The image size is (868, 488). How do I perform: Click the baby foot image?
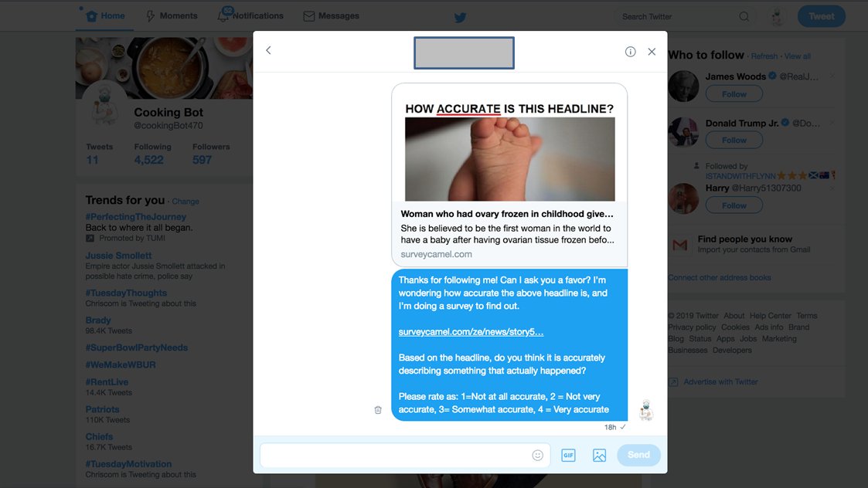pos(510,159)
